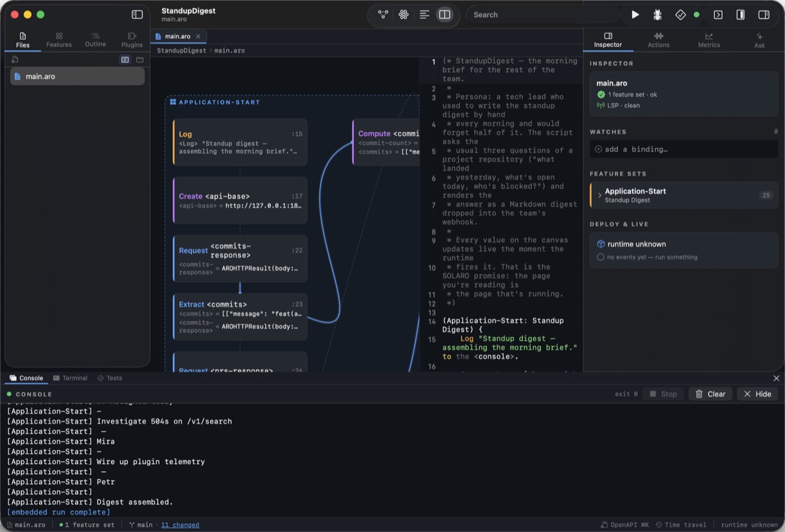Open the Outline sidebar tab
Viewport: 785px width, 532px height.
tap(95, 40)
